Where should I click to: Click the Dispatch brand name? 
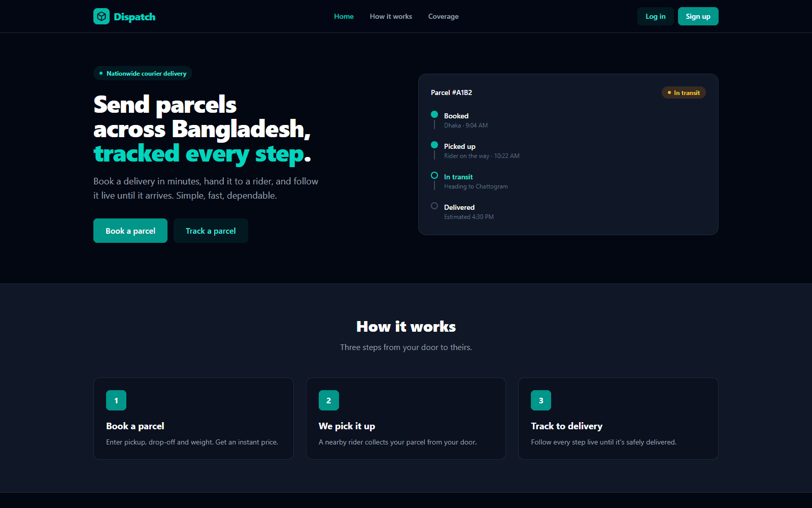tap(134, 17)
